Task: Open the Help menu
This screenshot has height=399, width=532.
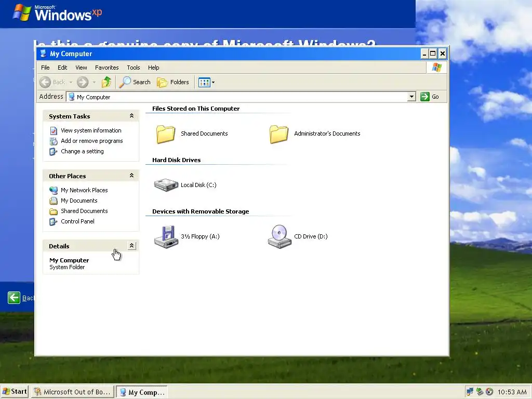Action: click(x=153, y=68)
